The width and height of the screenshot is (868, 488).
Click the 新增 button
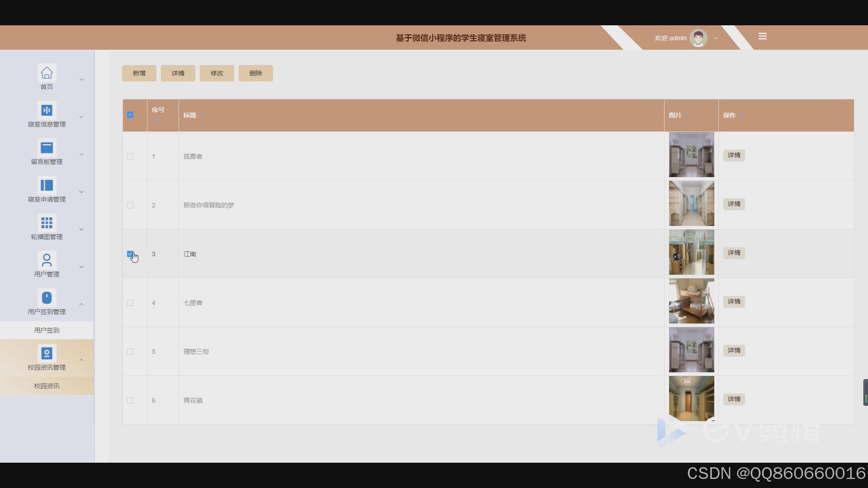[x=139, y=73]
